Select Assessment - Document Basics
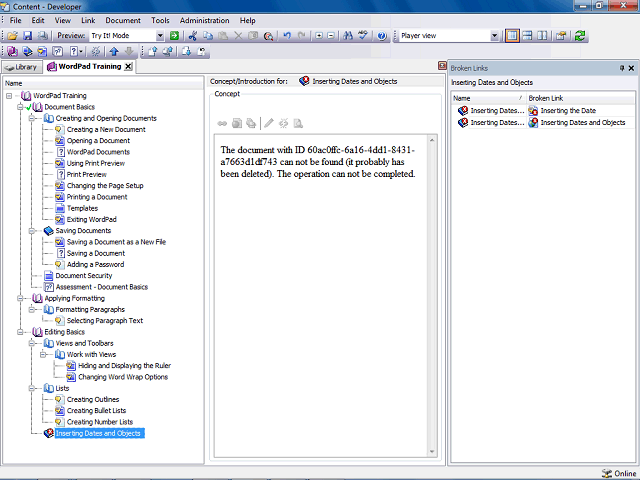This screenshot has height=480, width=640. 102,287
